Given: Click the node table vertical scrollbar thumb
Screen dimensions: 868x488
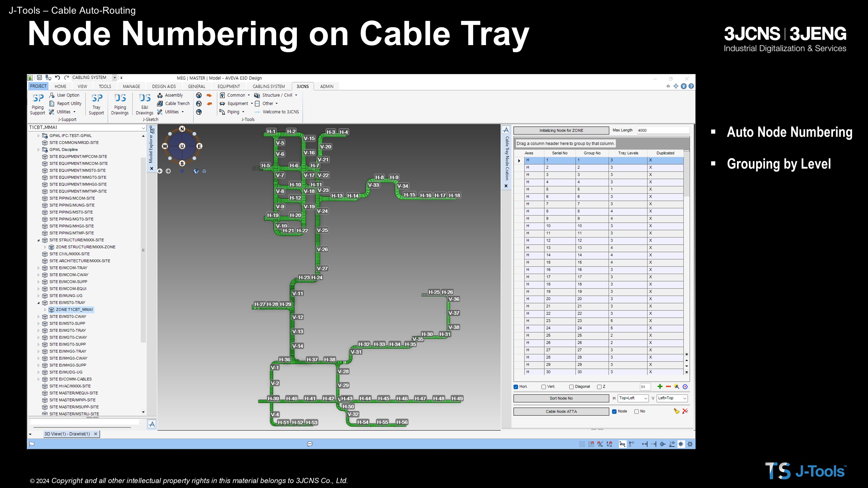Looking at the screenshot, I should 686,173.
